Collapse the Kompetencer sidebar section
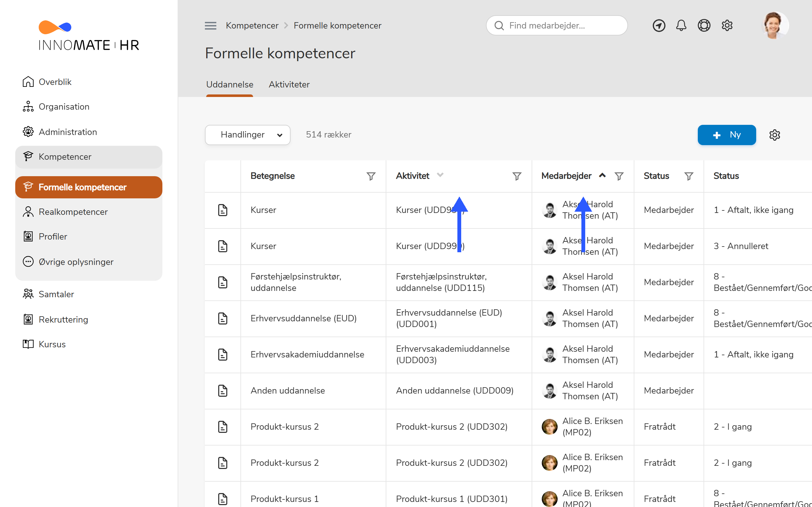The width and height of the screenshot is (812, 507). click(x=88, y=157)
